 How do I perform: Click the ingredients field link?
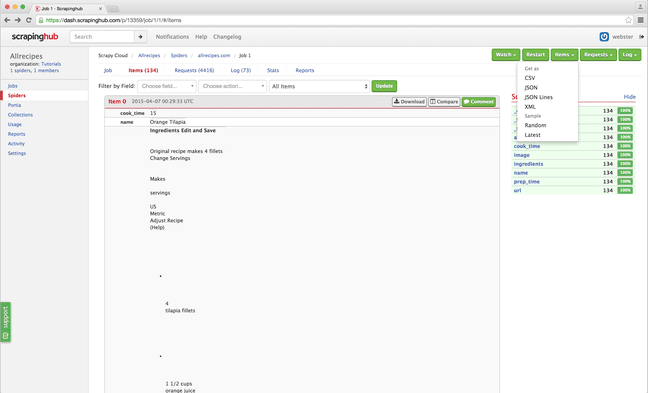point(528,164)
